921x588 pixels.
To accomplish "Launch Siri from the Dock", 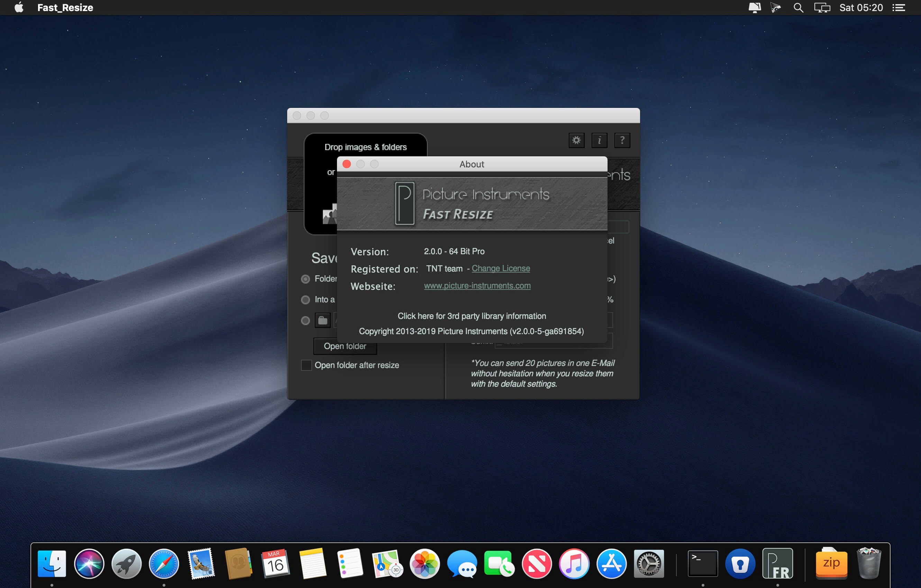I will point(89,563).
